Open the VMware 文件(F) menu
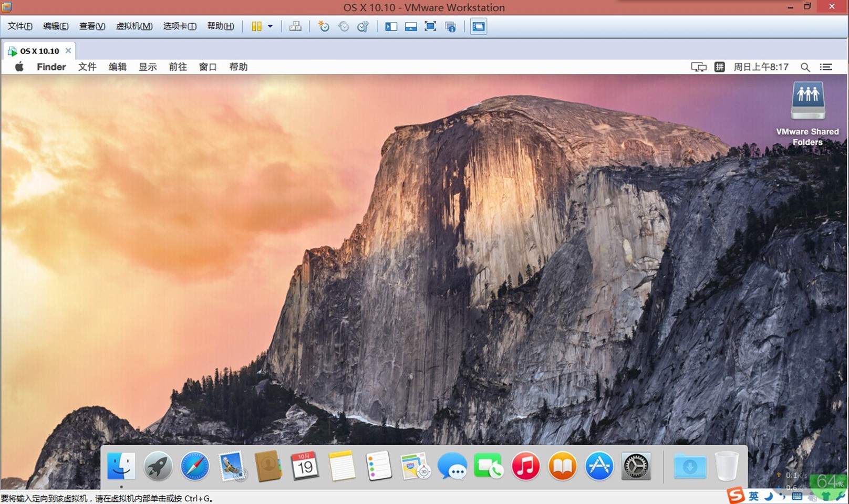849x504 pixels. click(20, 26)
